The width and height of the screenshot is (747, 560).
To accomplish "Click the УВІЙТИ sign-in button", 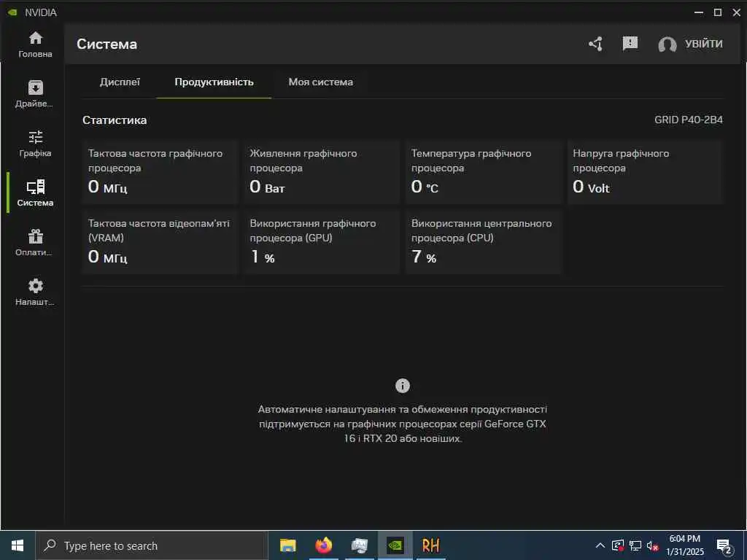I will coord(704,44).
